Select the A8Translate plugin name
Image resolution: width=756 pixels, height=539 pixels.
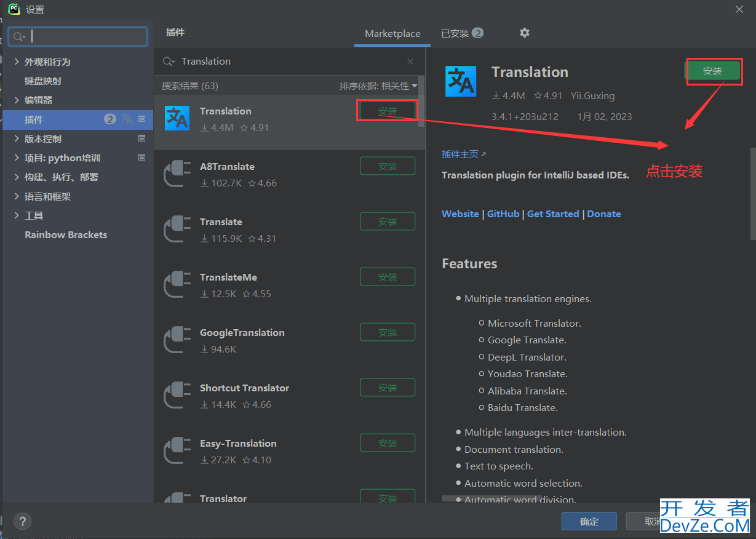227,166
